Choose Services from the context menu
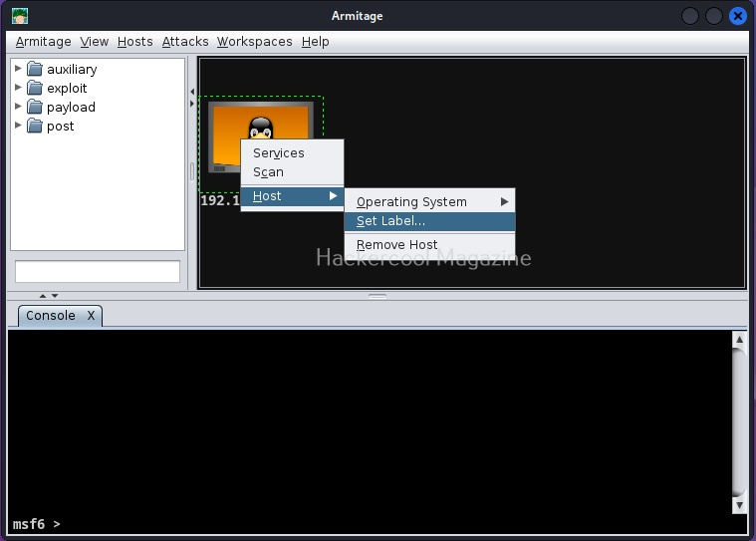This screenshot has height=541, width=756. pyautogui.click(x=292, y=152)
